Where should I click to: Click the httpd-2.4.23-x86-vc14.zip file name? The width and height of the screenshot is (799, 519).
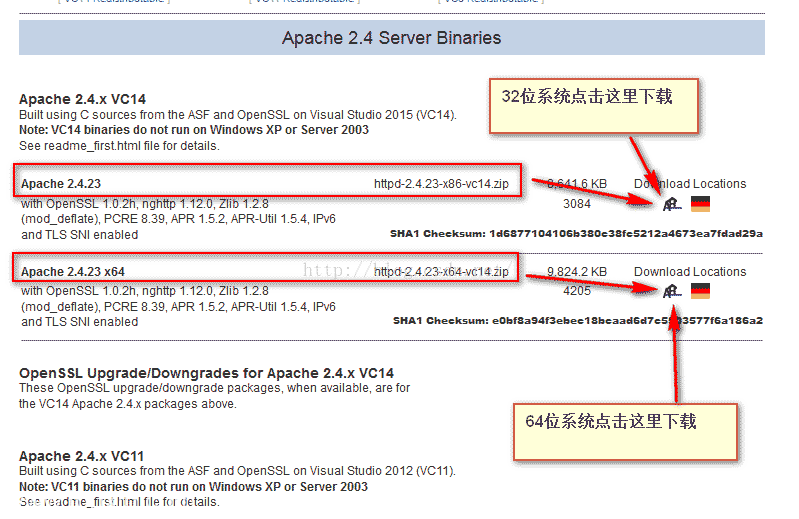pyautogui.click(x=441, y=184)
